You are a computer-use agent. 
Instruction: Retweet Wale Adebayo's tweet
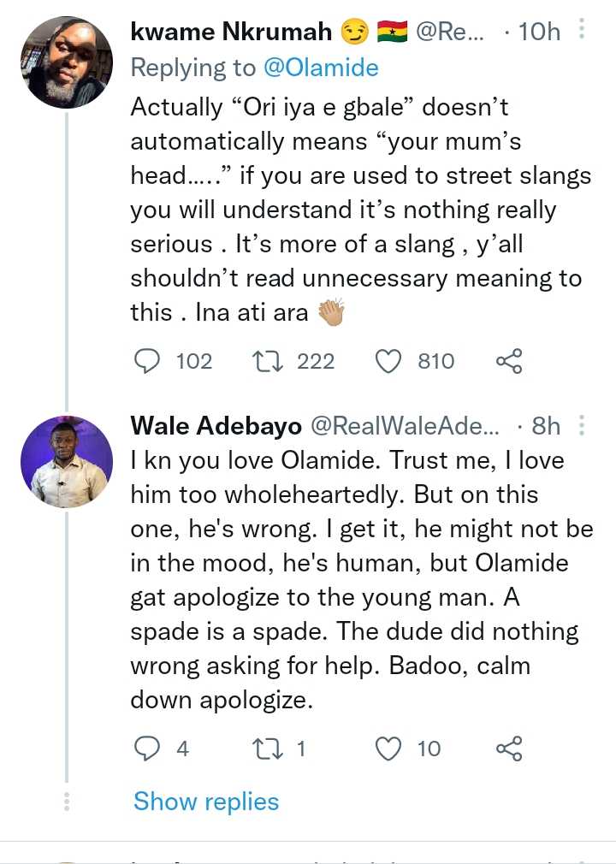(269, 749)
